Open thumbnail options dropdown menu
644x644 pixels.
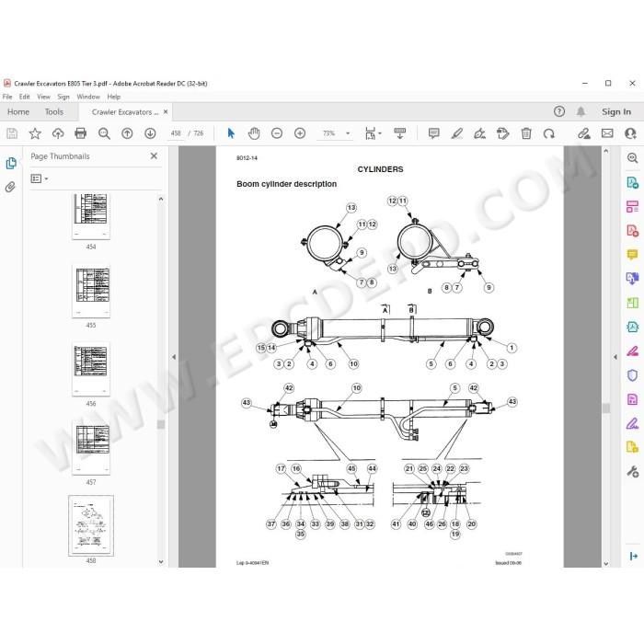coord(40,178)
